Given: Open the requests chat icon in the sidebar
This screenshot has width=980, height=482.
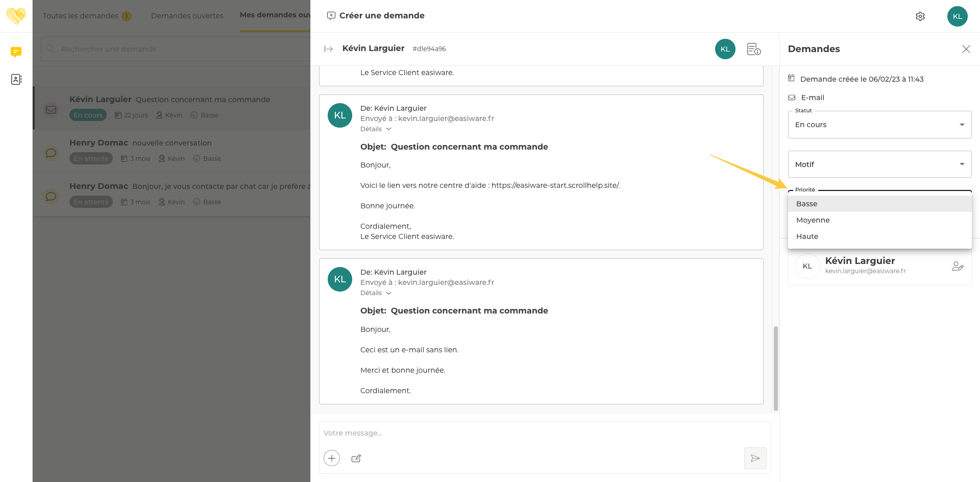Looking at the screenshot, I should pos(16,52).
